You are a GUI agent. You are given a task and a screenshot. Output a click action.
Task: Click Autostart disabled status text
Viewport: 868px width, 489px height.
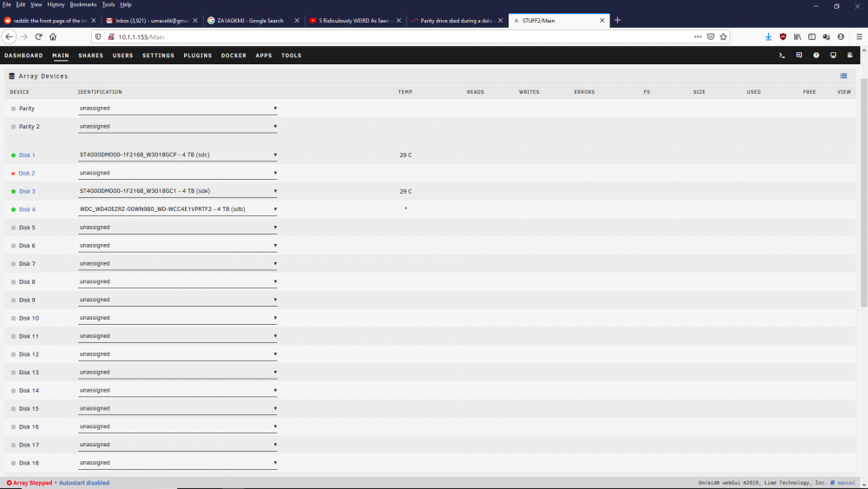(x=84, y=483)
